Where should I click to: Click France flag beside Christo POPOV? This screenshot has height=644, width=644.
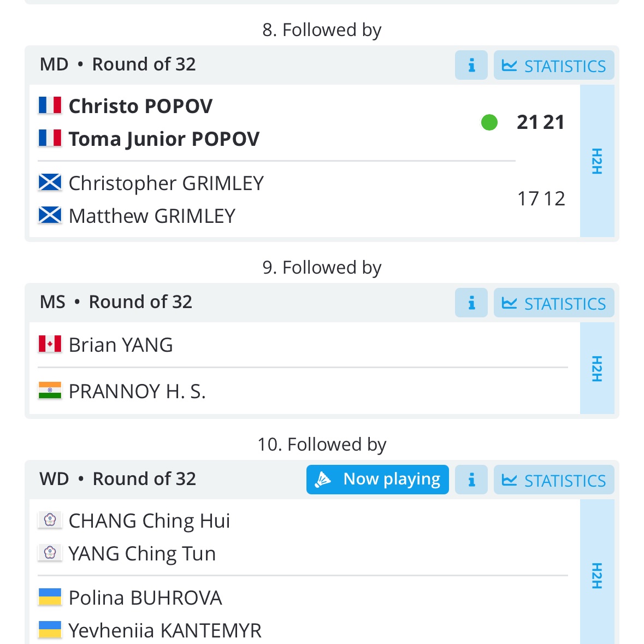50,105
